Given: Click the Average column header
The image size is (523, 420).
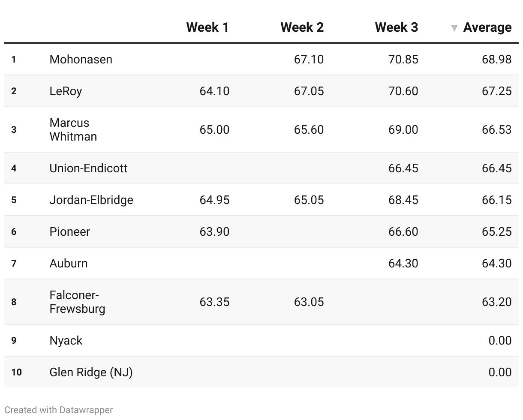Looking at the screenshot, I should pos(487,27).
